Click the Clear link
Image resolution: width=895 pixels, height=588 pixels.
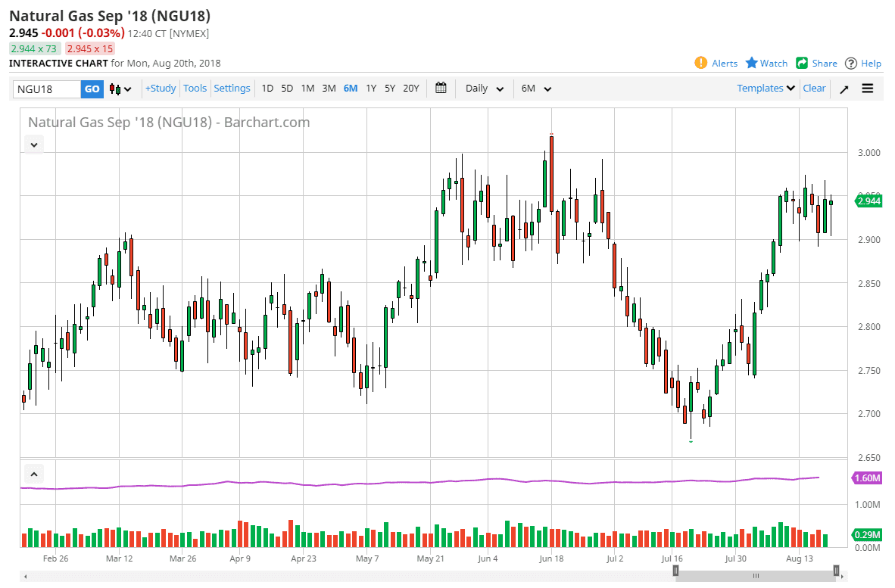pos(814,88)
